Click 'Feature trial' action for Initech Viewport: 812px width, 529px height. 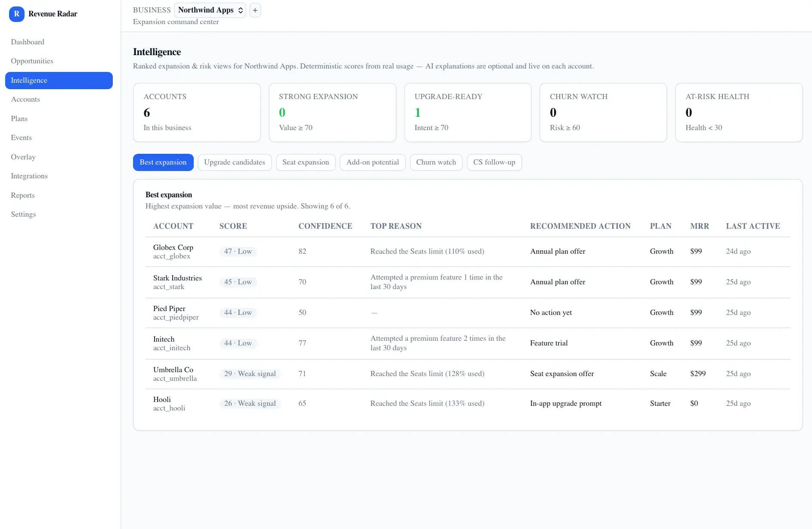pyautogui.click(x=549, y=343)
